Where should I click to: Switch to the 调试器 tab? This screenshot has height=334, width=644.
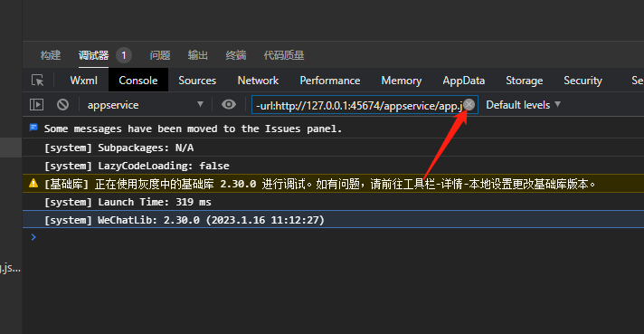pos(94,55)
